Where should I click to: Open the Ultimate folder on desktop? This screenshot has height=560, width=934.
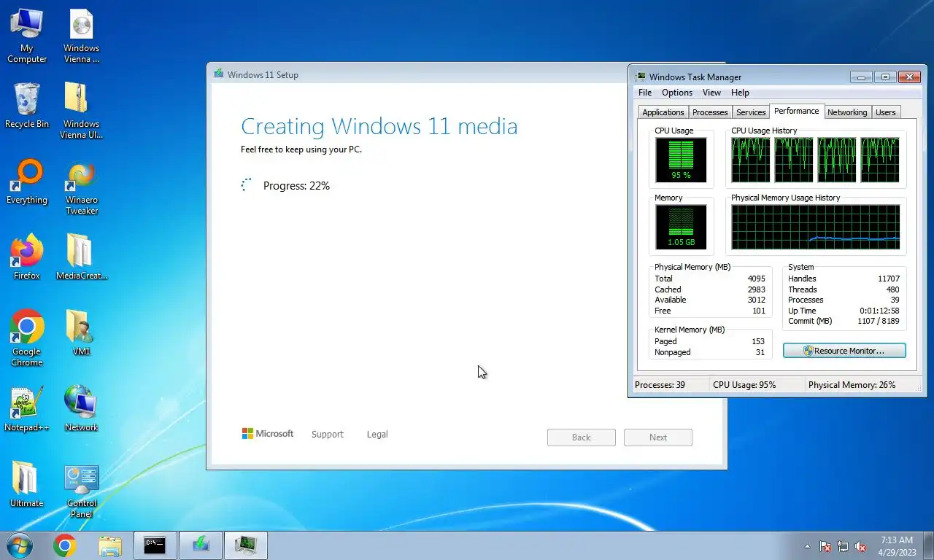tap(27, 484)
